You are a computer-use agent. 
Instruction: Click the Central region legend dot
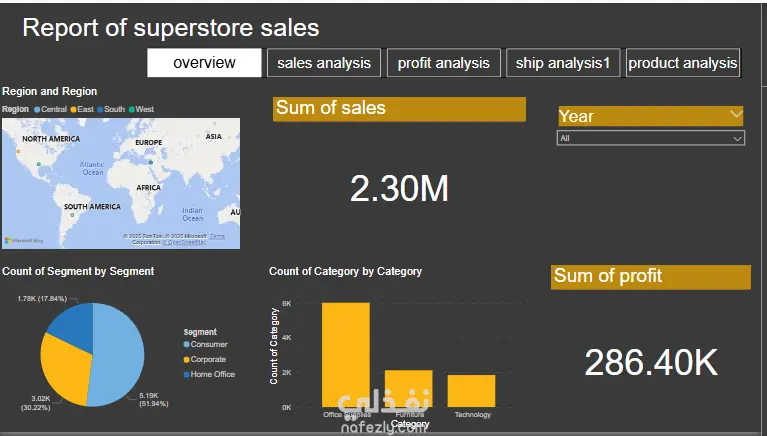pos(37,108)
